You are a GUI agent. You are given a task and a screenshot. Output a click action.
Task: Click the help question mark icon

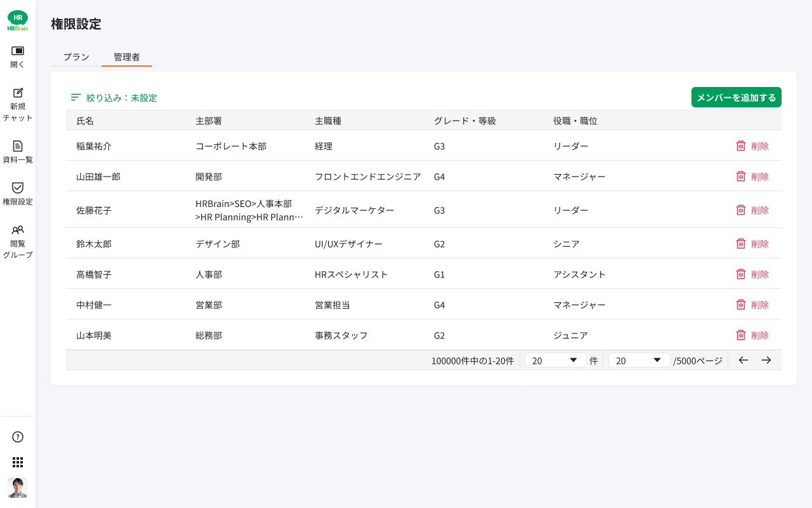[x=18, y=437]
